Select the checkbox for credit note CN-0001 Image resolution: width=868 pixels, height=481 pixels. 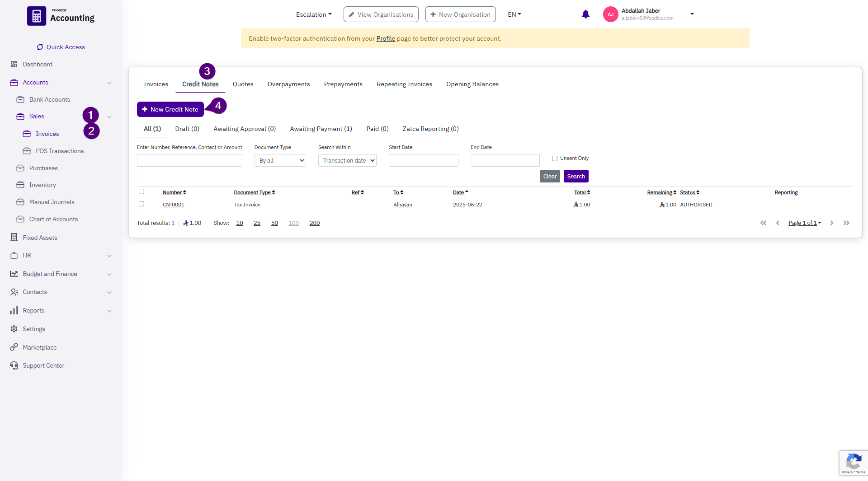[x=142, y=204]
